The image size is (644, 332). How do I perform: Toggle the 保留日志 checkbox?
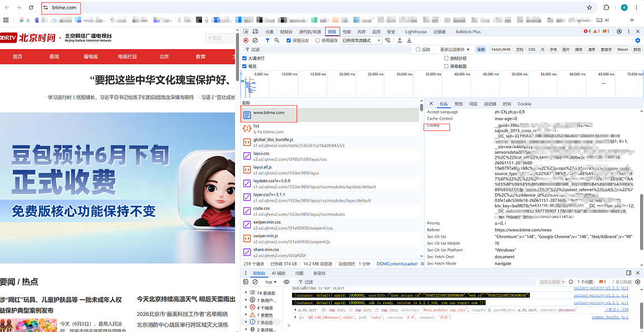click(289, 40)
